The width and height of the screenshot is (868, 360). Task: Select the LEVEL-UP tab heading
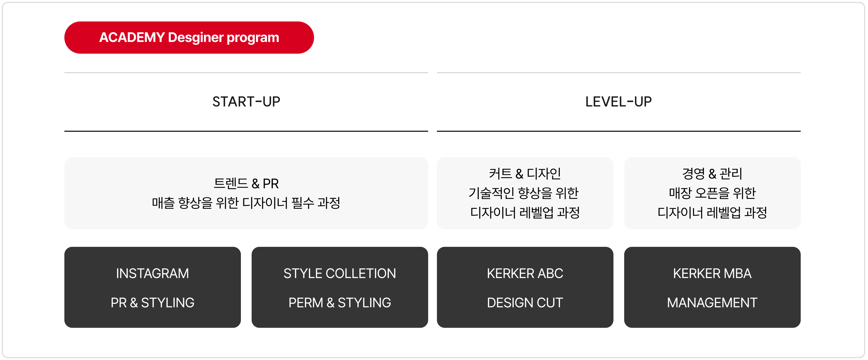pyautogui.click(x=618, y=102)
